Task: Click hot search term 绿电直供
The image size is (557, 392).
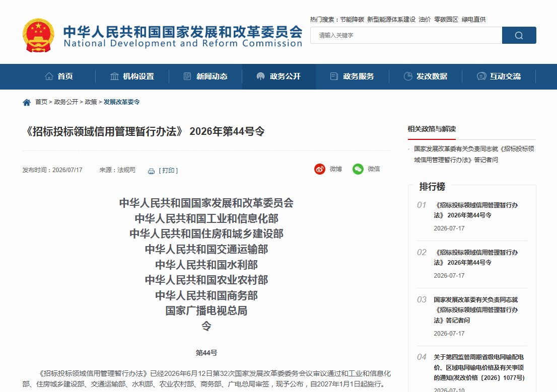Action: click(x=473, y=20)
